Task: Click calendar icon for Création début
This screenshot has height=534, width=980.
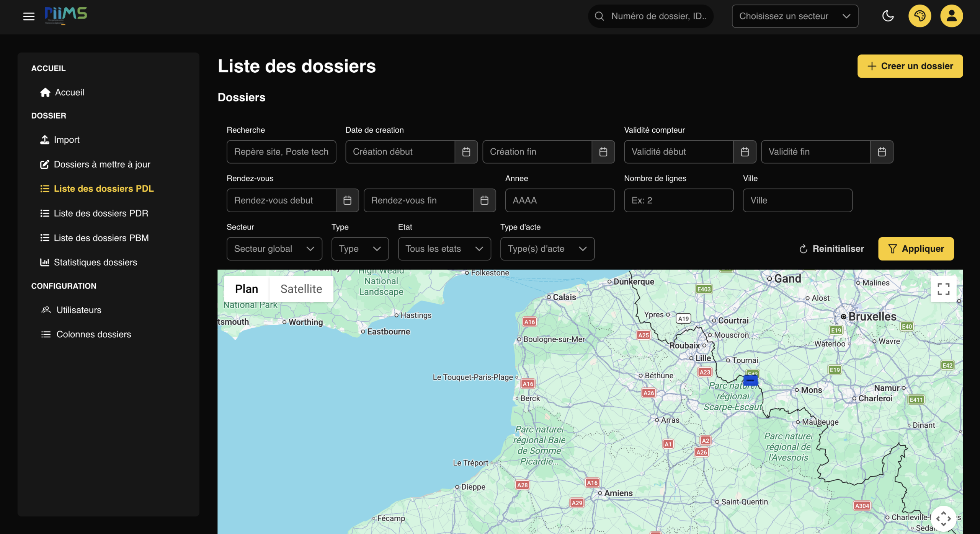Action: 466,152
